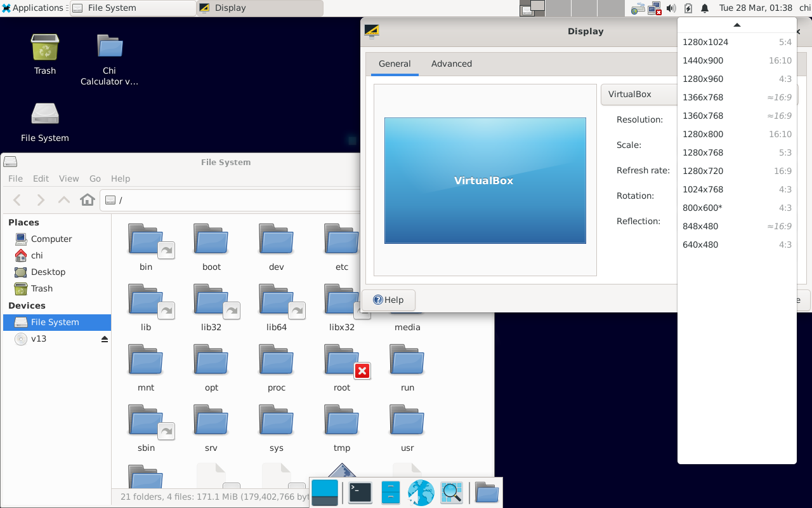Click the Help button in Display dialog
812x508 pixels.
388,300
